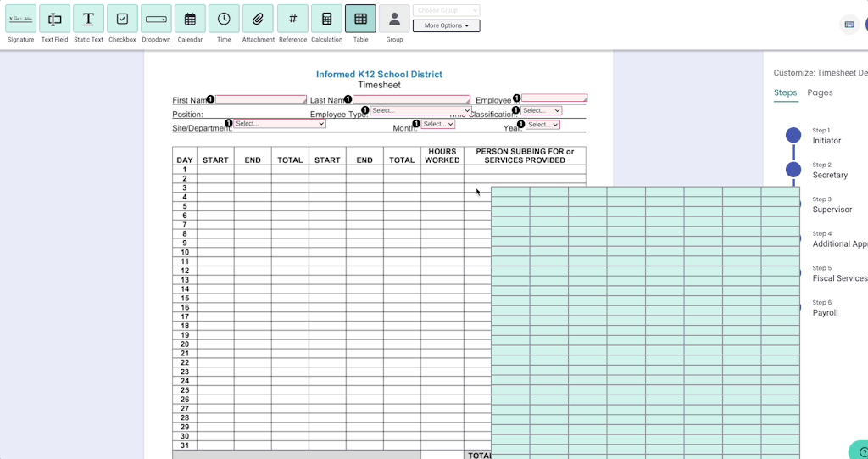Screen dimensions: 868x459
Task: Select Step 4 Additional Approver
Action: [x=840, y=239]
